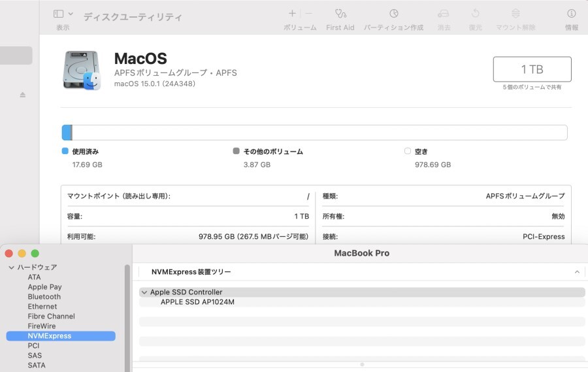588x372 pixels.
Task: Add a volume with the plus icon
Action: click(292, 14)
